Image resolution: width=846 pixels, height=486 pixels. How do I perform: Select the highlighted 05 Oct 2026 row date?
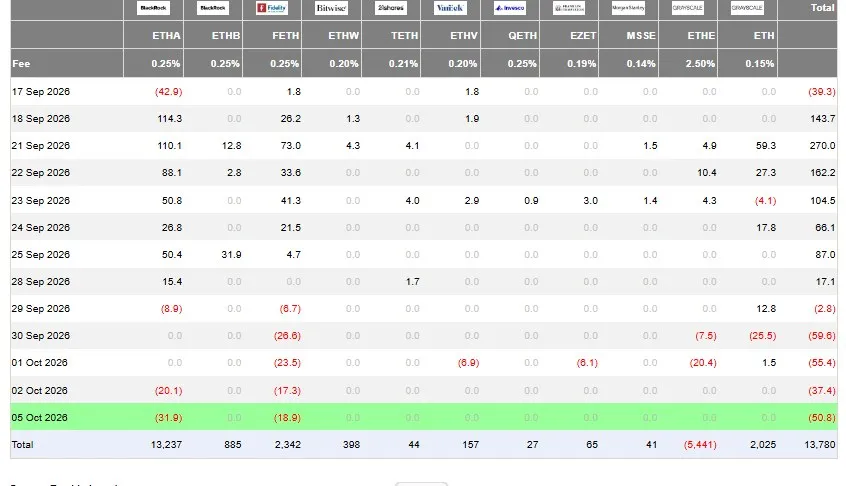tap(39, 417)
